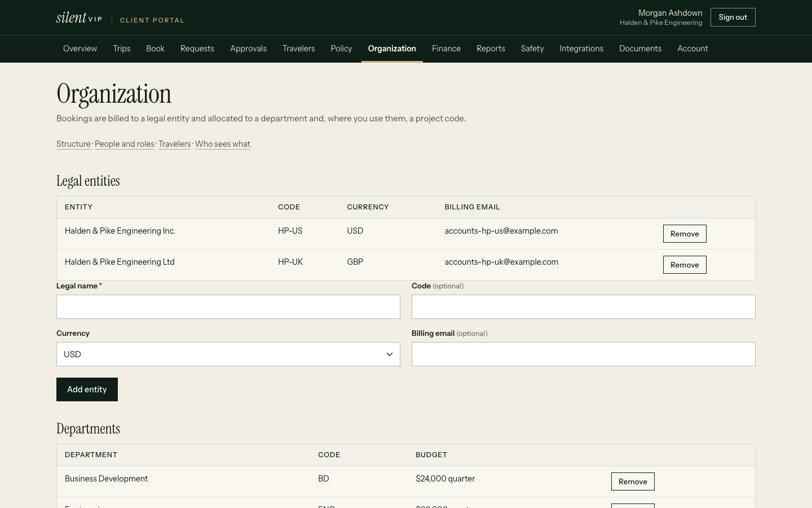
Task: Select the accounts-hp-us@example.com billing email
Action: pos(501,231)
